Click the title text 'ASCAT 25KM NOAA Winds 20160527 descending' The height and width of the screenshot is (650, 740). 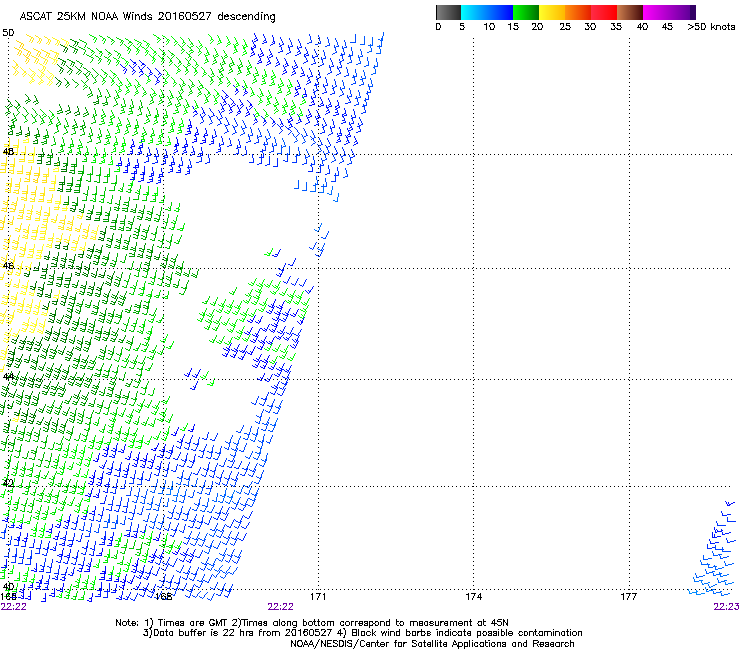(147, 16)
